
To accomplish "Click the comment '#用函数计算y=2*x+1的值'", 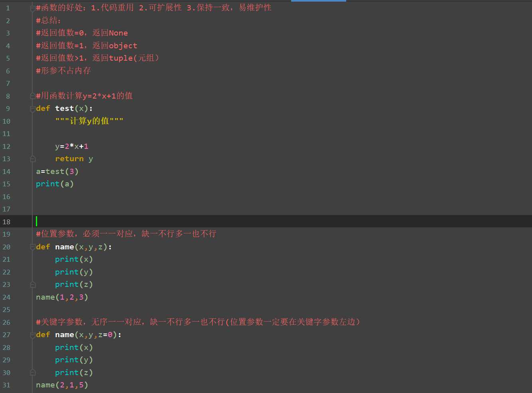I will tap(84, 96).
